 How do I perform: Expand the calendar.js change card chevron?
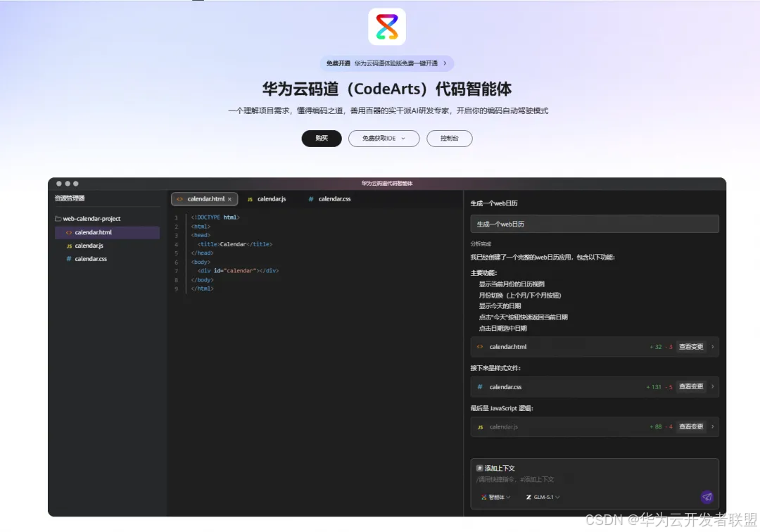tap(712, 427)
